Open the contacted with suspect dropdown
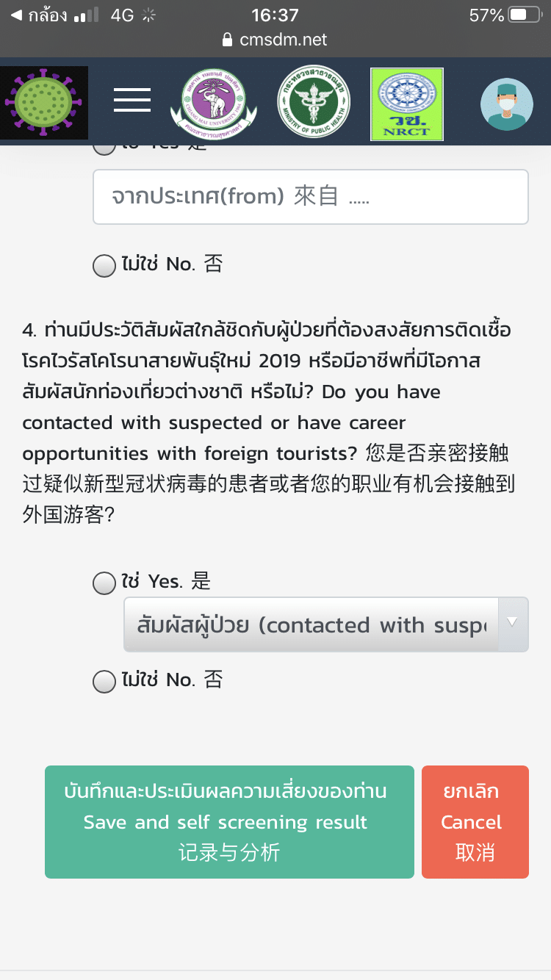The image size is (551, 980). point(311,624)
